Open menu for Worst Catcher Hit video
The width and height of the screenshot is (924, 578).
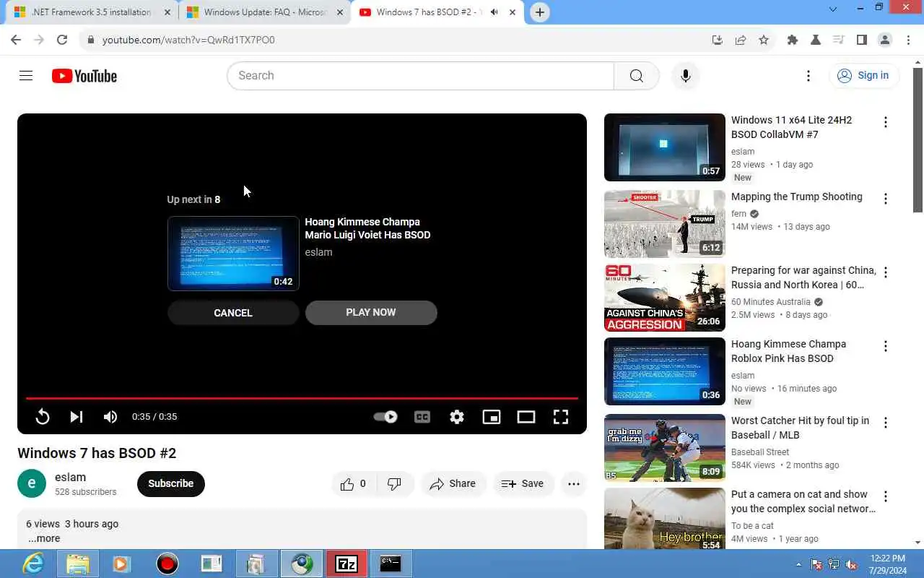coord(886,423)
